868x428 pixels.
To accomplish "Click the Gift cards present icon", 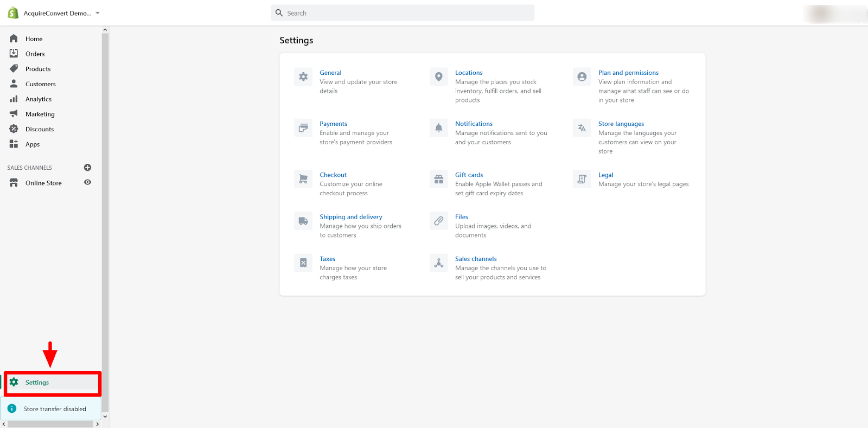I will [x=439, y=179].
